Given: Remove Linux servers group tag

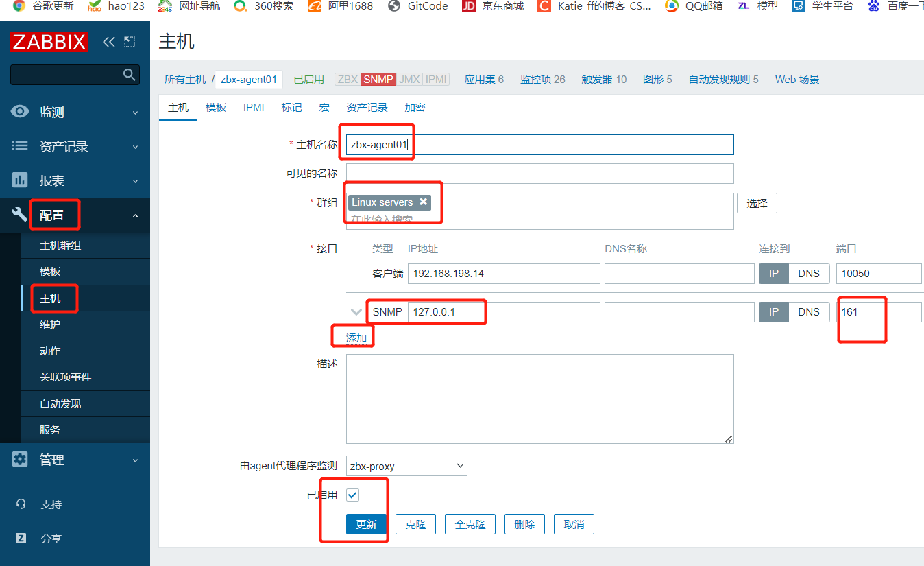Looking at the screenshot, I should click(423, 202).
